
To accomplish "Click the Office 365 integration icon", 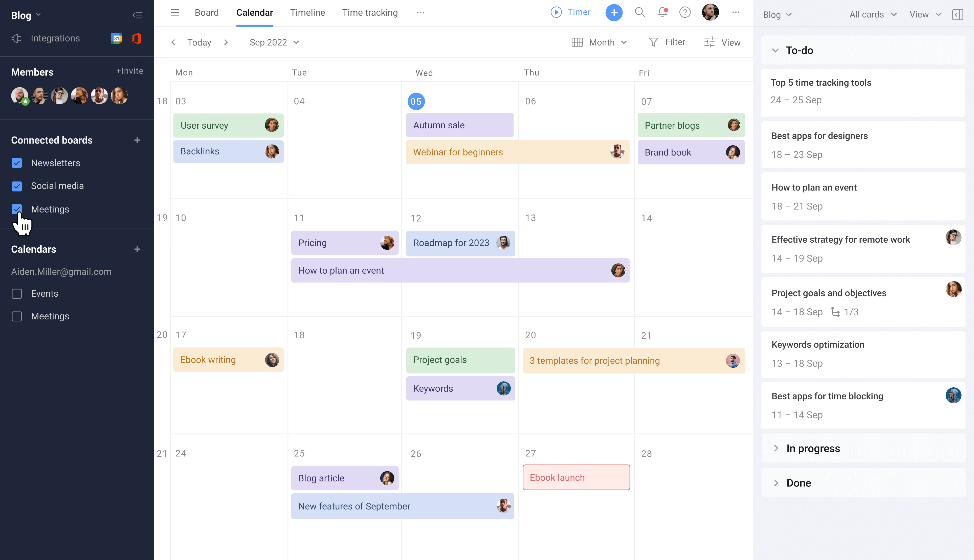I will coord(137,38).
